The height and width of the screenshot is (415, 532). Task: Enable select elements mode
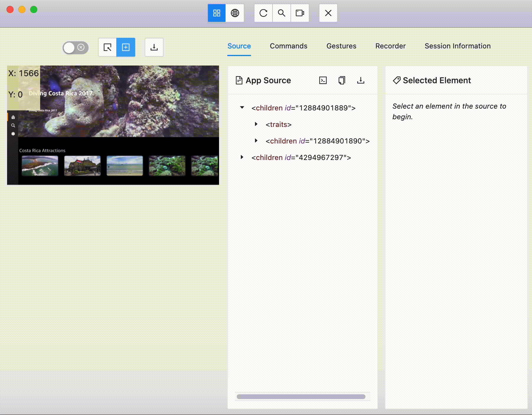click(107, 47)
